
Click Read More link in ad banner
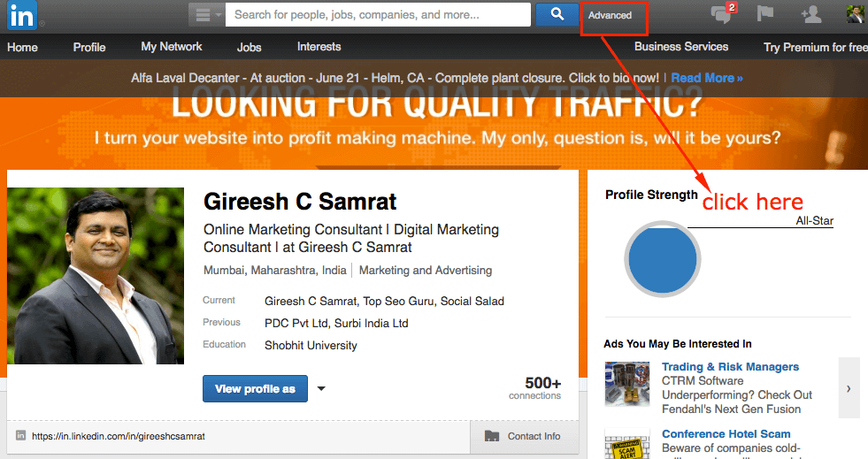tap(707, 78)
